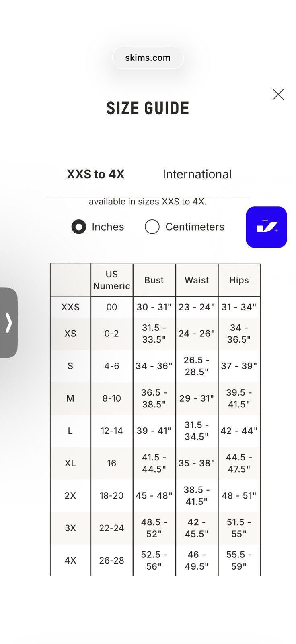Viewport: 296px width, 644px height.
Task: Select the Inches radio button
Action: [79, 227]
